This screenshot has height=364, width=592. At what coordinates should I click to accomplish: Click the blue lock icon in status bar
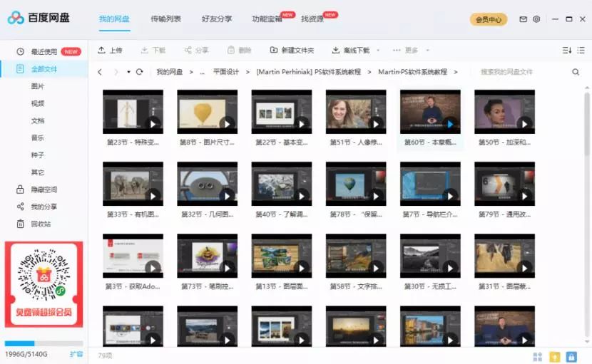tap(571, 356)
